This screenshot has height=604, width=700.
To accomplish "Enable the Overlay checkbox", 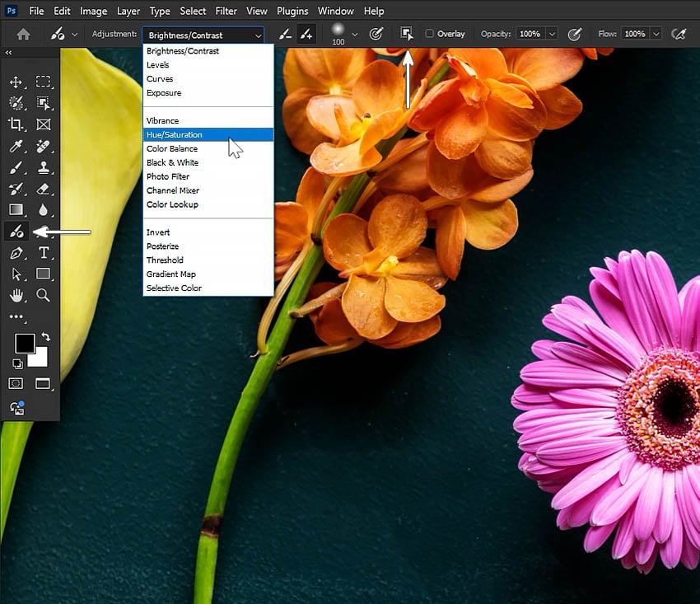I will click(x=429, y=34).
